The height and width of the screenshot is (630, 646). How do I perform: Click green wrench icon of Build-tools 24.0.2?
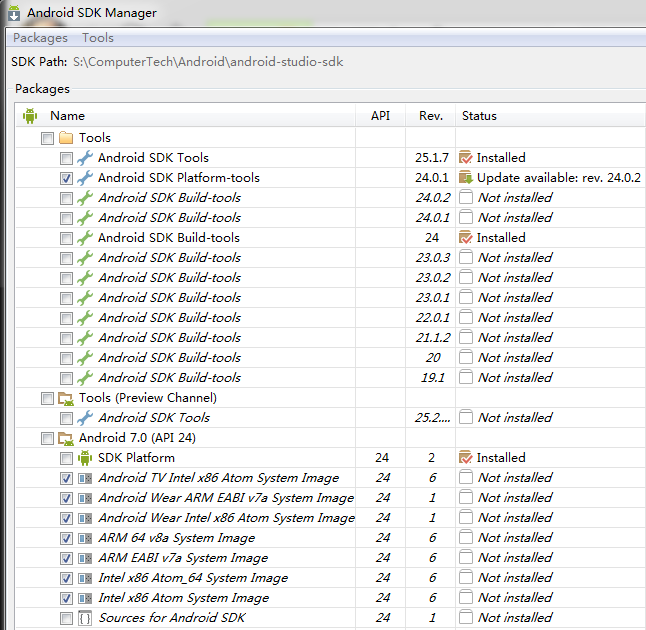click(85, 198)
